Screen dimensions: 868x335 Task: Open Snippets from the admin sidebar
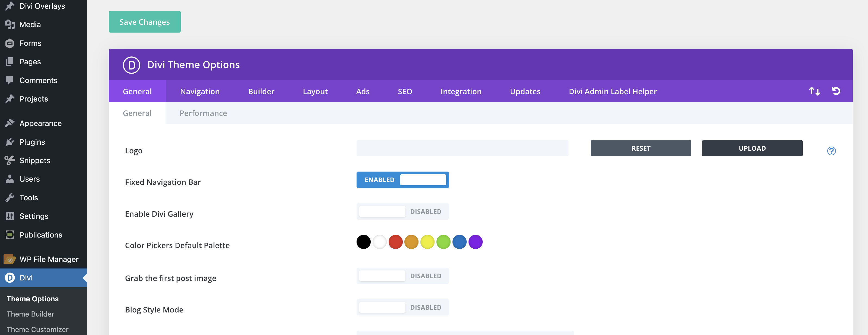tap(35, 160)
